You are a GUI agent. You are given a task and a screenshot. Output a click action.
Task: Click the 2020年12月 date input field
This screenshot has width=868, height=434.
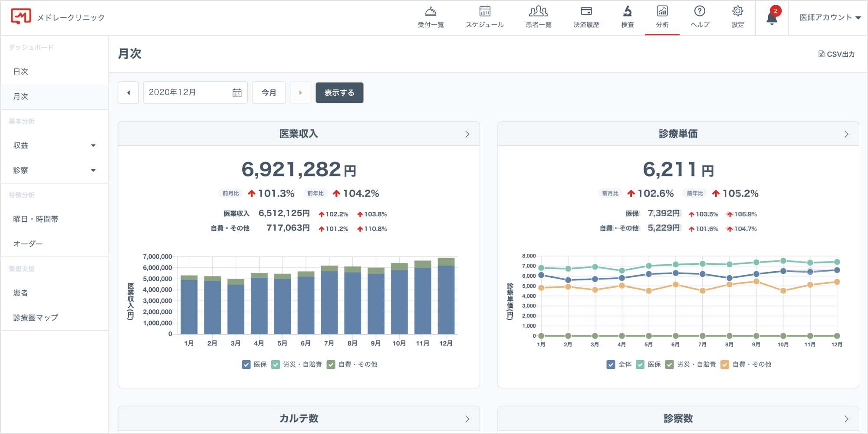tap(190, 92)
